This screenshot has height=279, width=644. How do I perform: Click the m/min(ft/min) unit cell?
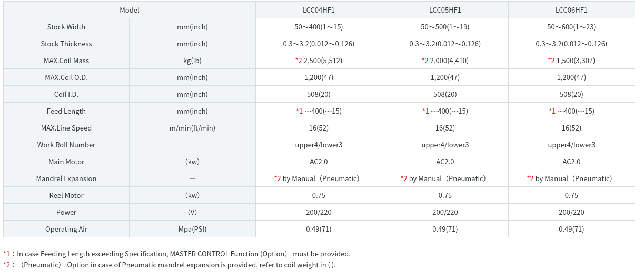pos(192,128)
